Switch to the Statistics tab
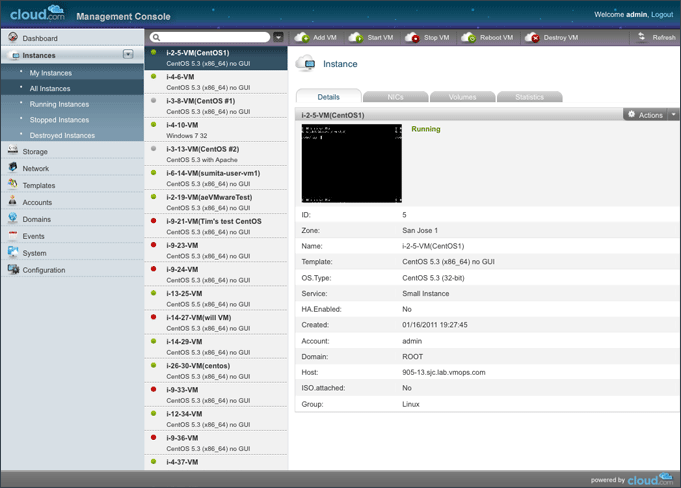This screenshot has width=681, height=488. 529,96
